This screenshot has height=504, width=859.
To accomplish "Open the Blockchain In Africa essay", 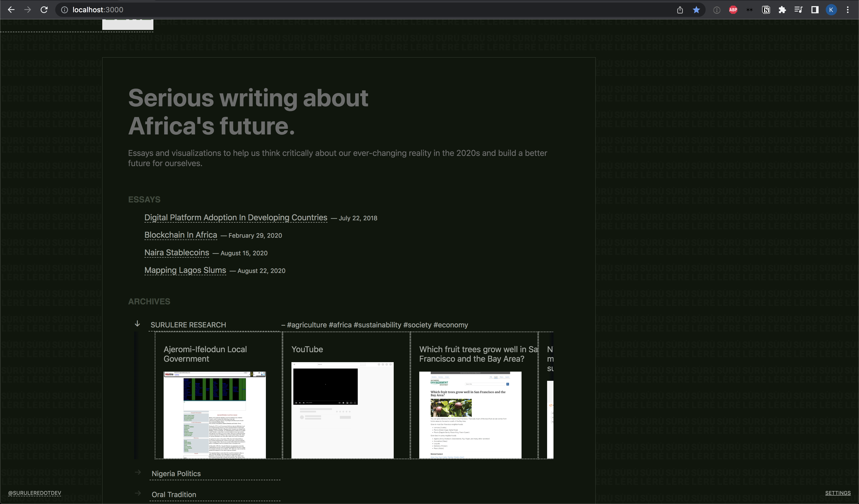I will pos(180,235).
